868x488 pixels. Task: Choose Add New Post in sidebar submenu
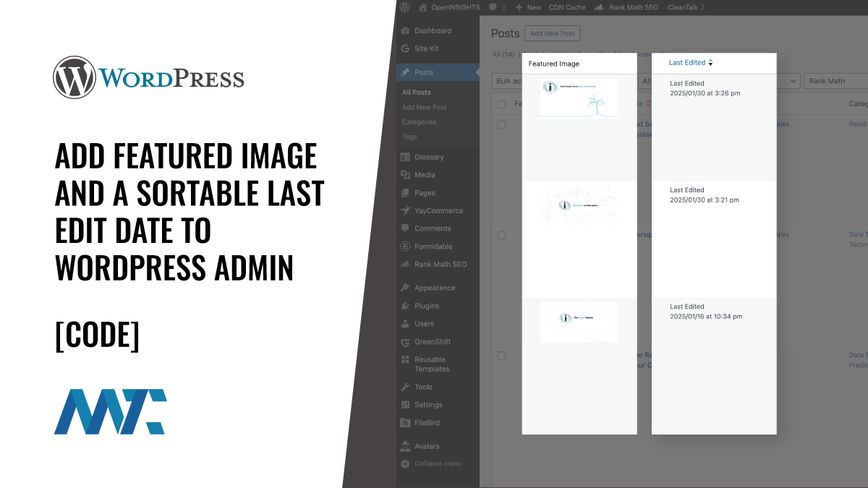point(425,107)
